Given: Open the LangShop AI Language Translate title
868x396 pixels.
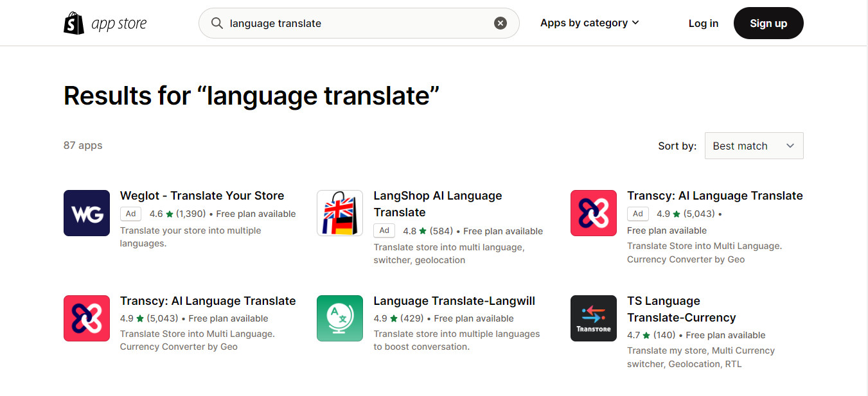Looking at the screenshot, I should click(438, 204).
